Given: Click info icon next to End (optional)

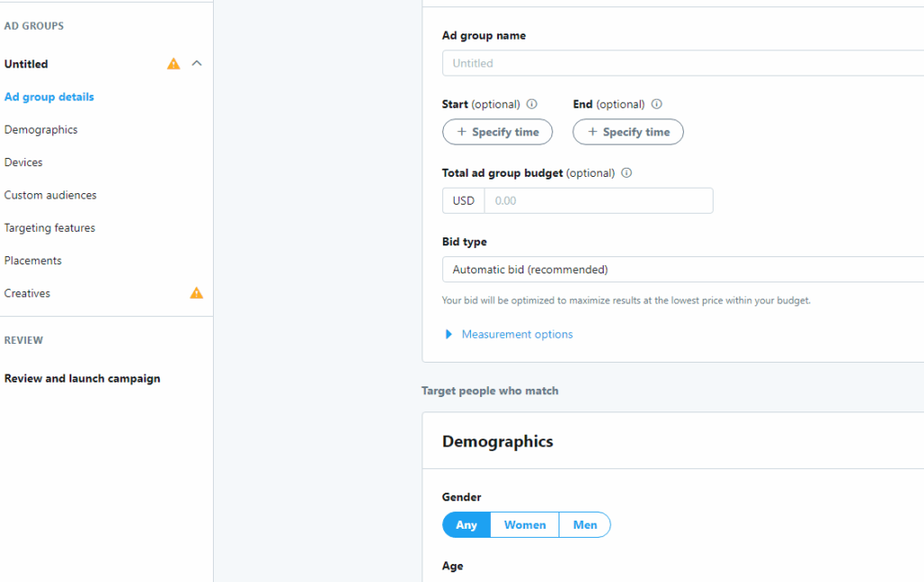Looking at the screenshot, I should click(656, 104).
